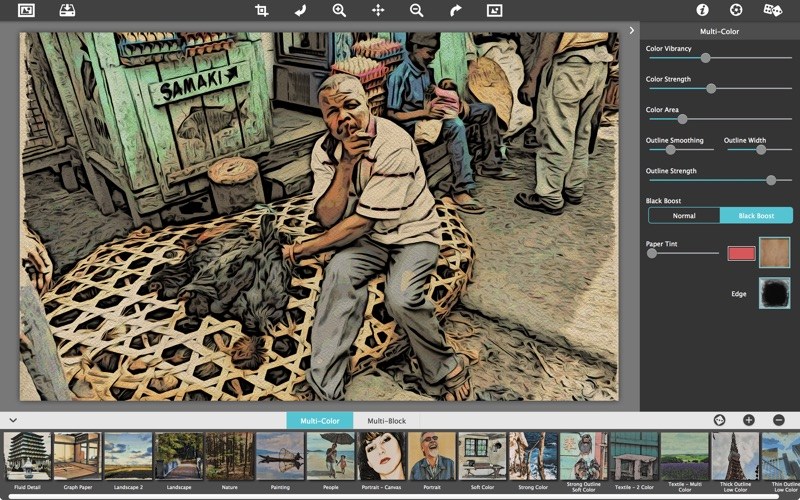Click the zoom out magnifier

416,10
